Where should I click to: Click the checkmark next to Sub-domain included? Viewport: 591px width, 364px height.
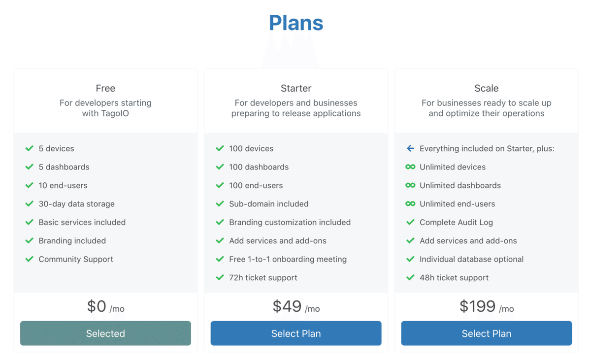pyautogui.click(x=220, y=204)
